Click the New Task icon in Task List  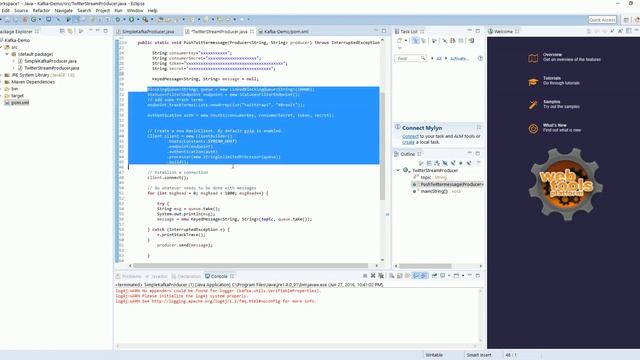click(400, 40)
